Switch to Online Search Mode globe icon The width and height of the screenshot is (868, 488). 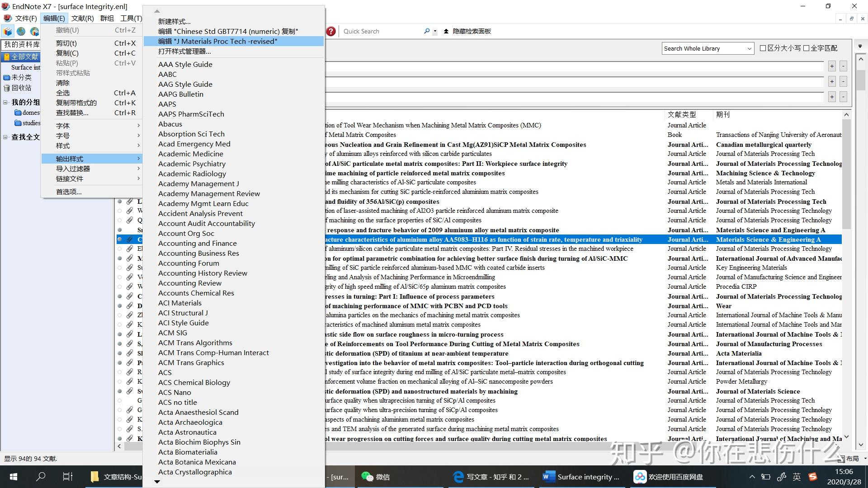[x=21, y=31]
